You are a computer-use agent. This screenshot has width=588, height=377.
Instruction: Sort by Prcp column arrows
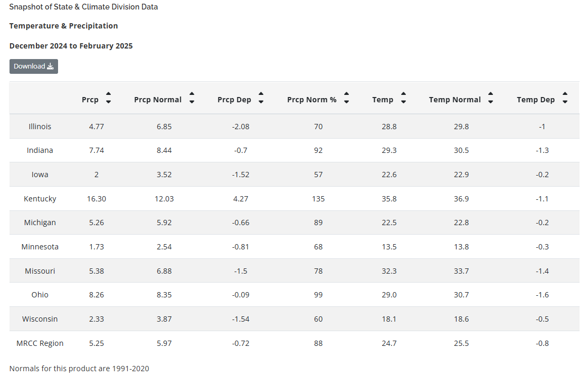(x=108, y=98)
